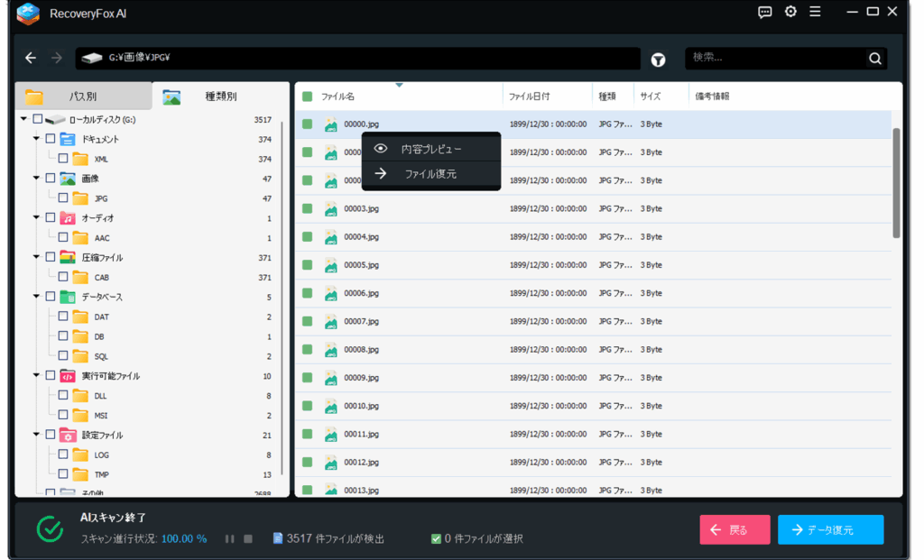This screenshot has height=560, width=924.
Task: Click the file list vertical scrollbar
Action: [896, 182]
